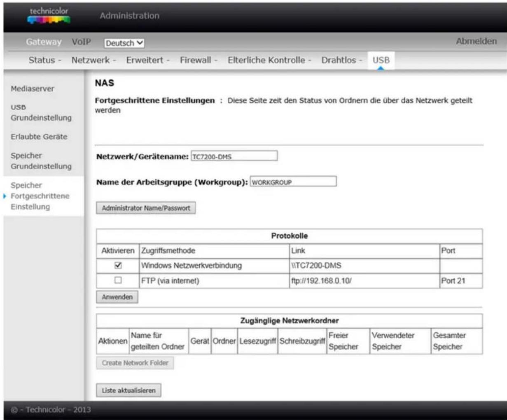The height and width of the screenshot is (420, 507).
Task: Click the Gesamter Speicher column header
Action: tap(456, 341)
